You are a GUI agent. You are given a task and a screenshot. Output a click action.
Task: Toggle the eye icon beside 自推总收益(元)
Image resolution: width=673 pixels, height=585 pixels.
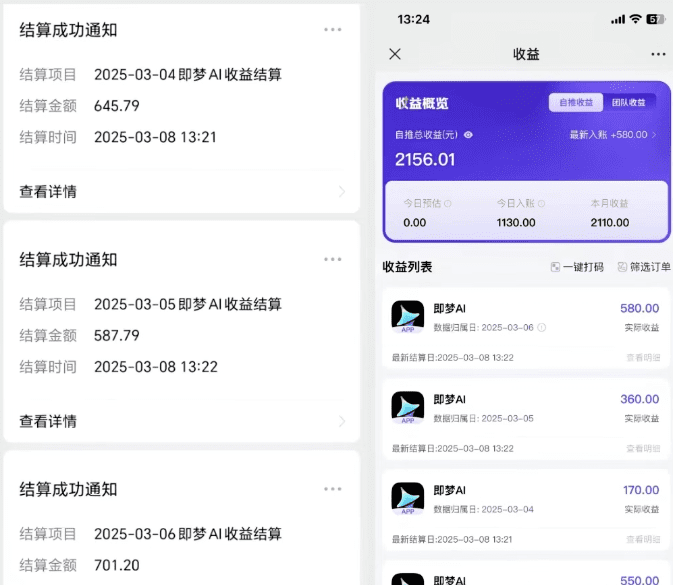(x=468, y=135)
